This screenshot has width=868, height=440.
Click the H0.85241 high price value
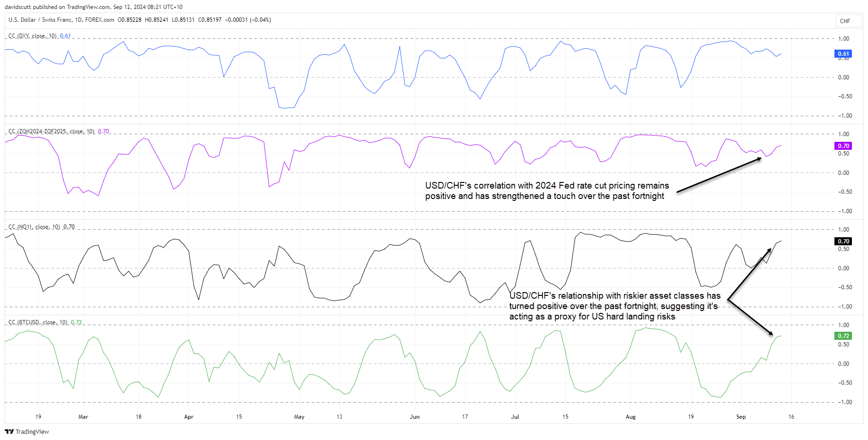click(157, 20)
